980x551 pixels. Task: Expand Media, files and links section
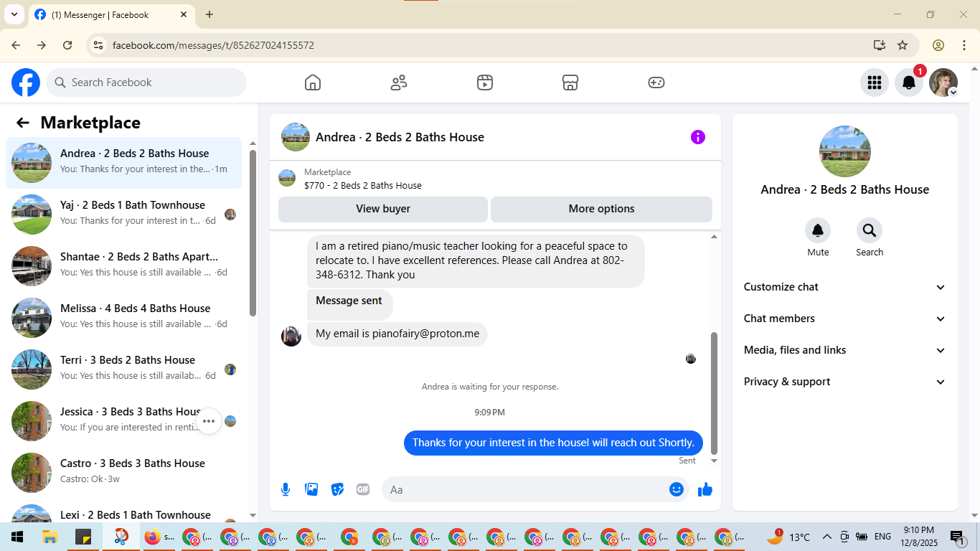(x=845, y=350)
